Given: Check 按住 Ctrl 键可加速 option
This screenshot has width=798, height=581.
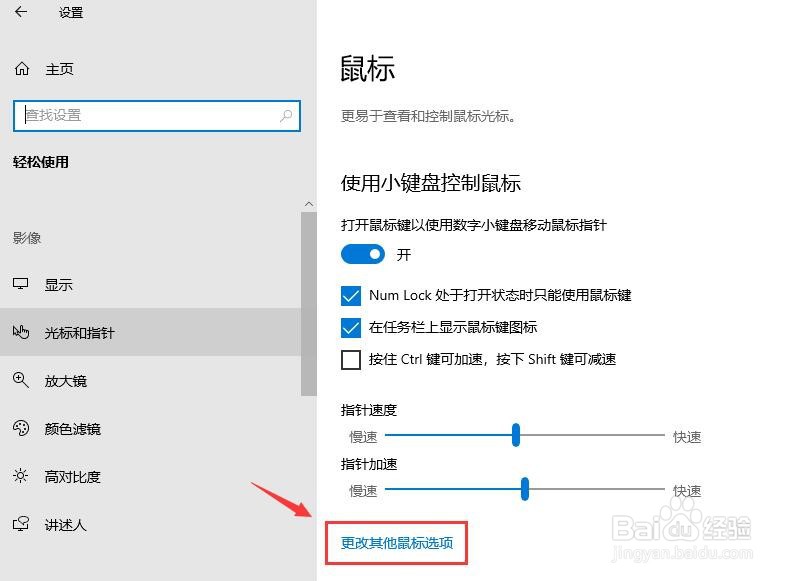Looking at the screenshot, I should point(351,360).
